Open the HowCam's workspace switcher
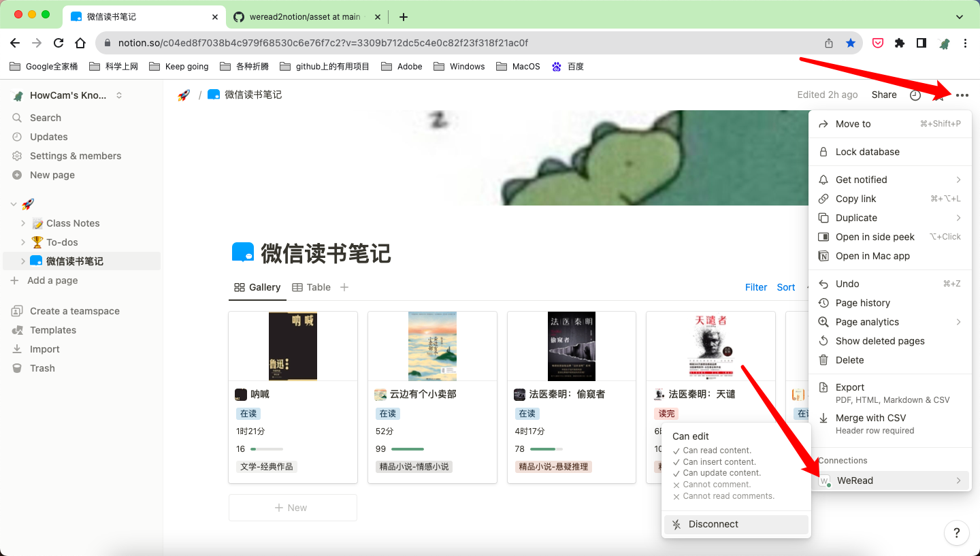 pyautogui.click(x=67, y=95)
